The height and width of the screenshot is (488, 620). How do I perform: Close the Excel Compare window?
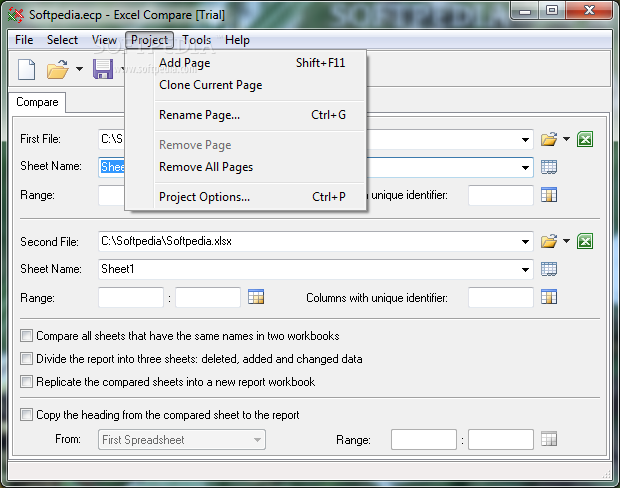590,10
